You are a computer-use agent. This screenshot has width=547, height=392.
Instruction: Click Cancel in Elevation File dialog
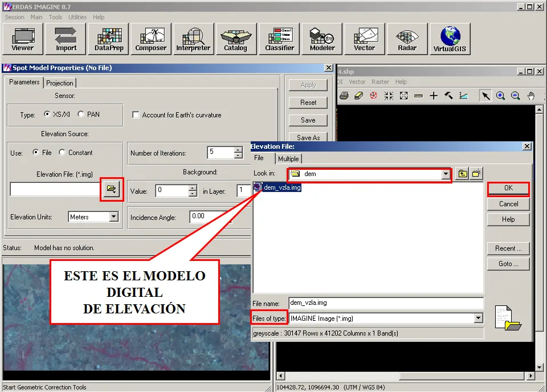click(x=508, y=204)
